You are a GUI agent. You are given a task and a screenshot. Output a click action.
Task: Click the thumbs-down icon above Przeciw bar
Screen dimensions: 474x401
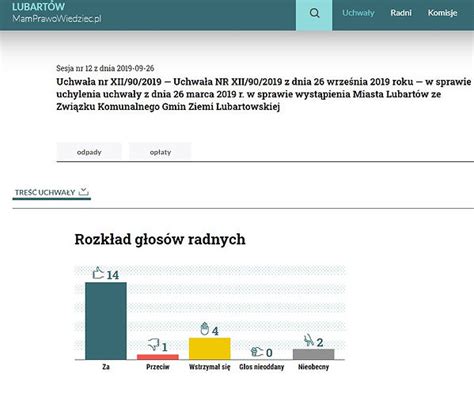[154, 344]
